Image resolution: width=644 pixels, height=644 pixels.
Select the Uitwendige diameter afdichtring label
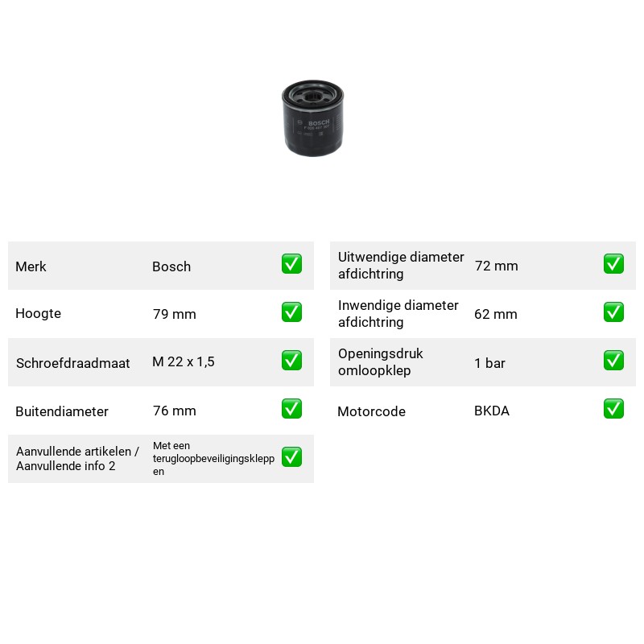[x=401, y=266]
